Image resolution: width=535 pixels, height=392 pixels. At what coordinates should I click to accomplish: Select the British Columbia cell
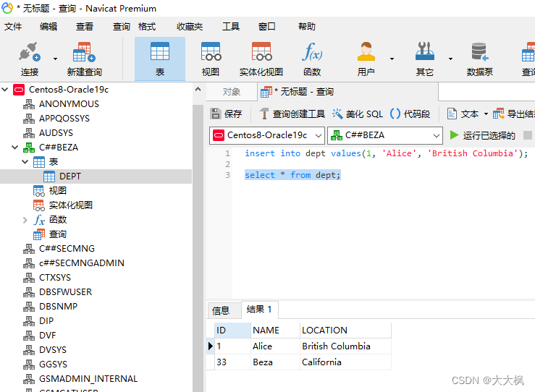(345, 346)
